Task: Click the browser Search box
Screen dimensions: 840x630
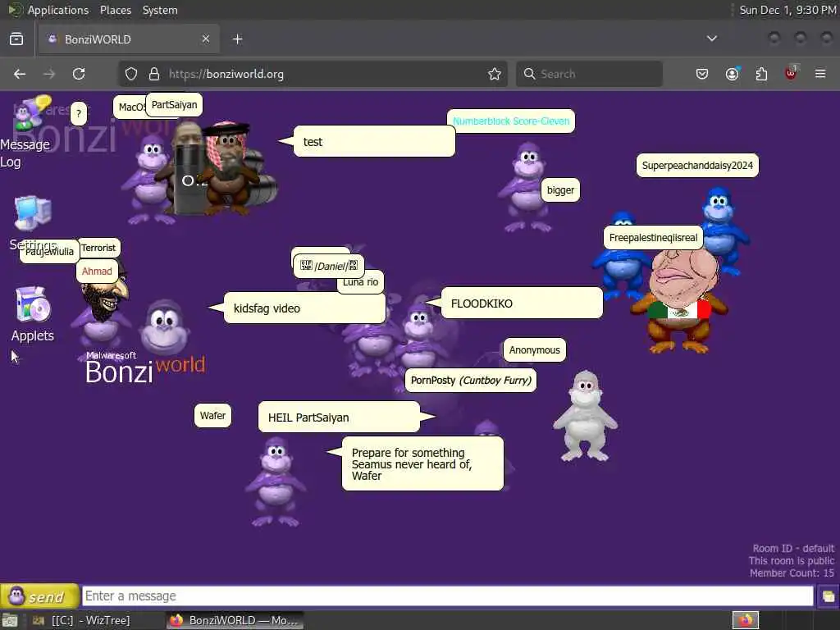Action: click(x=589, y=74)
